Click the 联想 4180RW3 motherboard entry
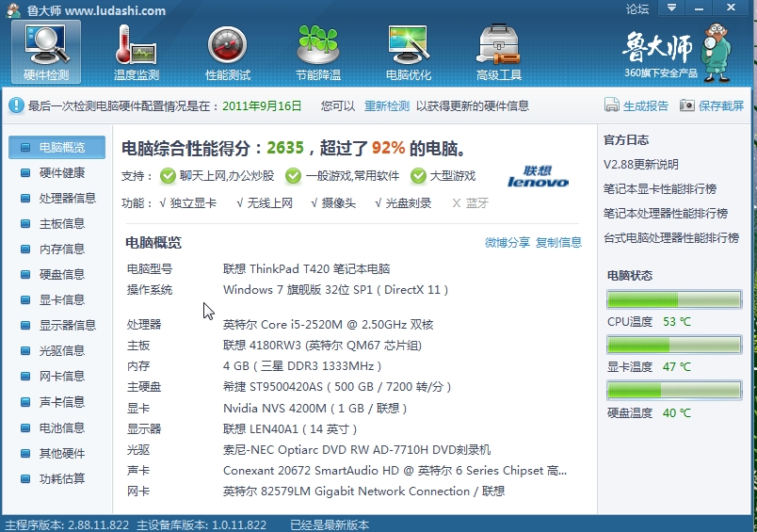The height and width of the screenshot is (532, 757). coord(323,346)
